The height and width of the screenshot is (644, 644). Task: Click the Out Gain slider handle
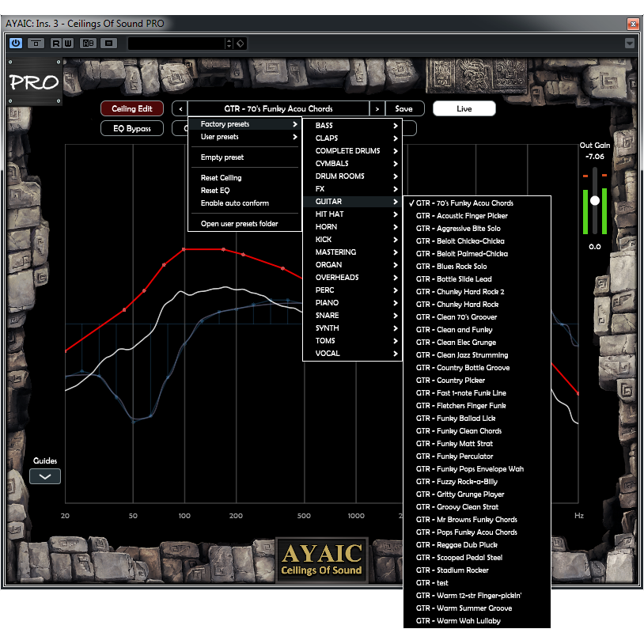595,200
